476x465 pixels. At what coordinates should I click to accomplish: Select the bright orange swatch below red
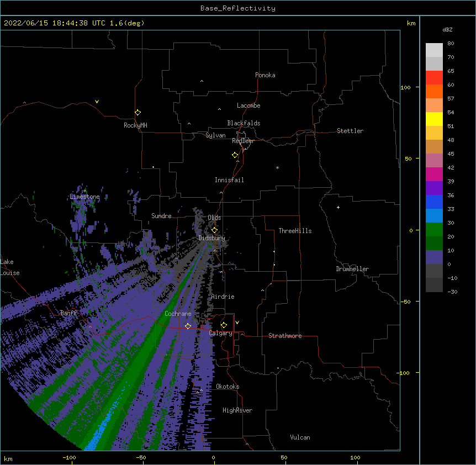(434, 91)
